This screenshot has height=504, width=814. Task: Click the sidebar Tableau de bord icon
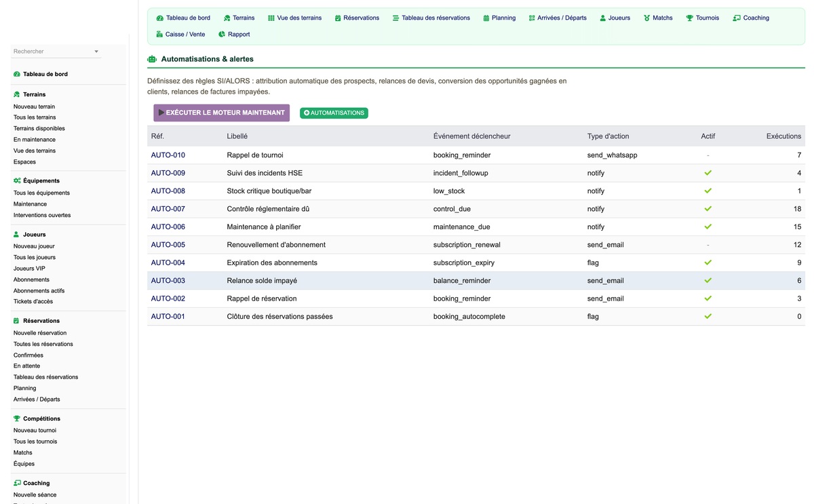17,74
